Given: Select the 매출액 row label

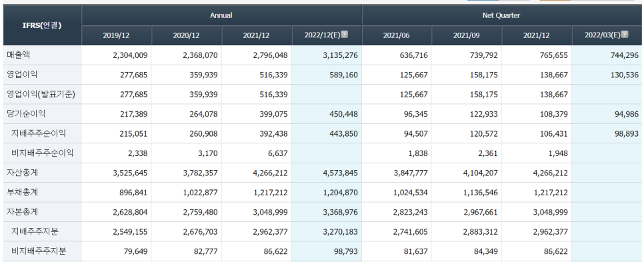Looking at the screenshot, I should [x=19, y=55].
